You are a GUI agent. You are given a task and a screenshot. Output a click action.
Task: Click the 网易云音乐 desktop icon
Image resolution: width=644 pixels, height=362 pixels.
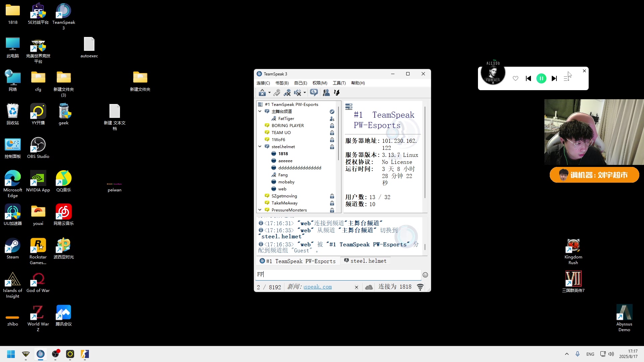tap(64, 215)
